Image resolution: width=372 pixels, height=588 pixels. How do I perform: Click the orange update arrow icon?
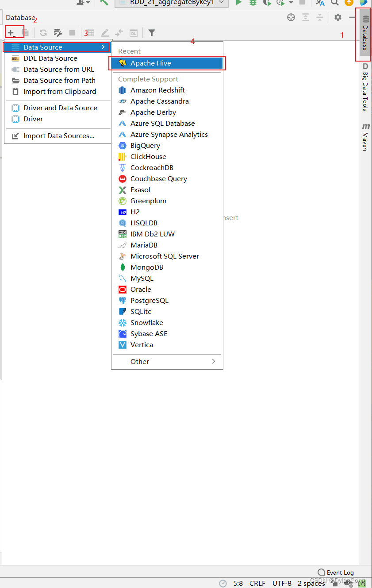tap(349, 2)
